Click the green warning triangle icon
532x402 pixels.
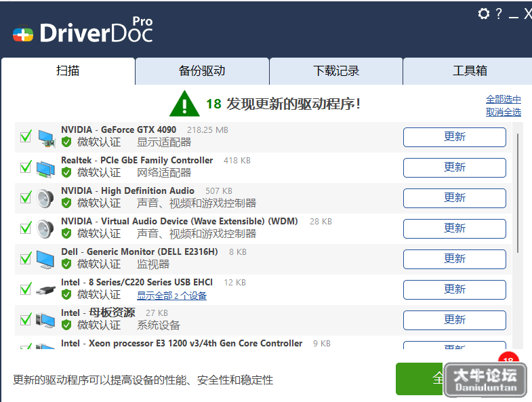tap(184, 104)
